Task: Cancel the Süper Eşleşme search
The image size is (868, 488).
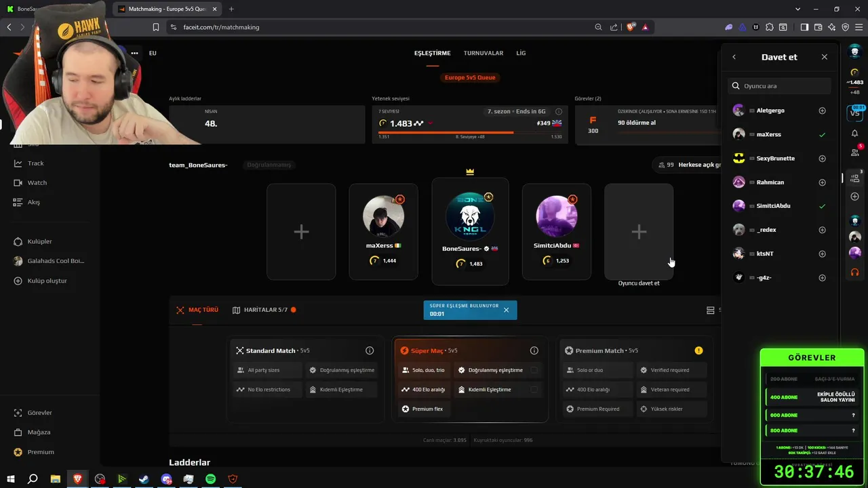Action: [x=506, y=310]
